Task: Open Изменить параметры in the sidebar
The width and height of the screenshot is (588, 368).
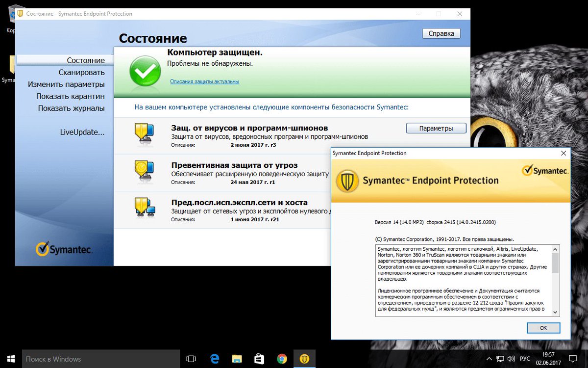Action: pos(66,84)
